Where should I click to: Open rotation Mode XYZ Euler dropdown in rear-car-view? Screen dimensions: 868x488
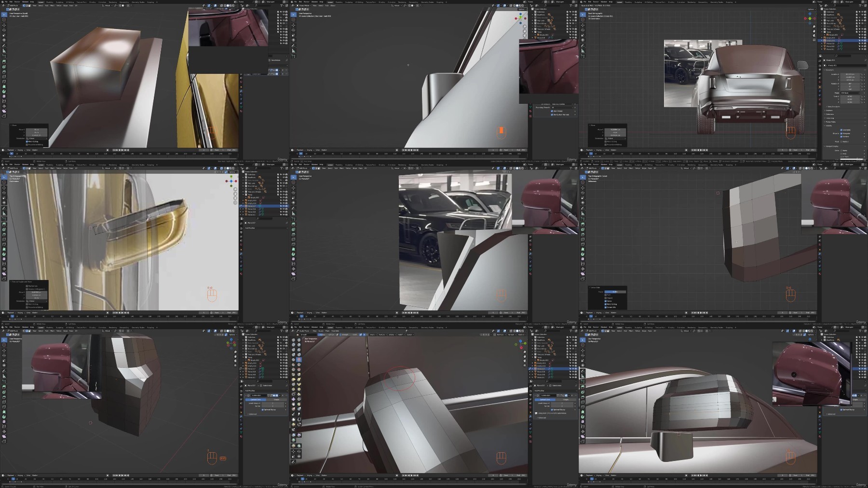click(x=850, y=93)
